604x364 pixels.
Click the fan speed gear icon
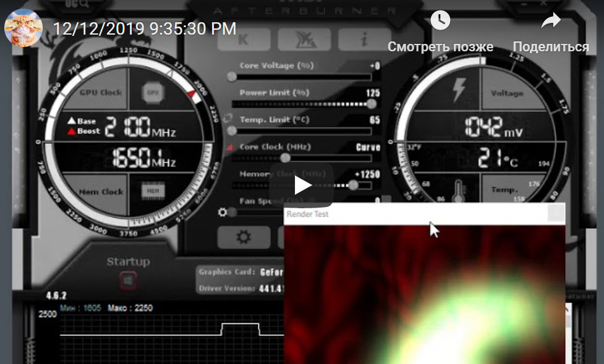[x=223, y=212]
